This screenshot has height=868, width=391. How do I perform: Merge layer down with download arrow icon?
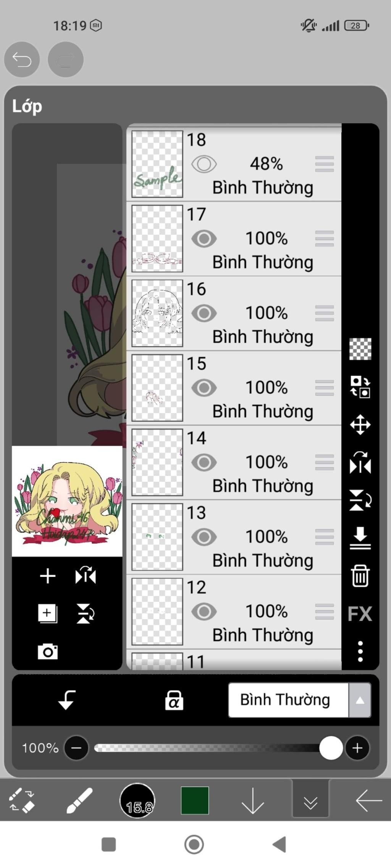tap(360, 538)
